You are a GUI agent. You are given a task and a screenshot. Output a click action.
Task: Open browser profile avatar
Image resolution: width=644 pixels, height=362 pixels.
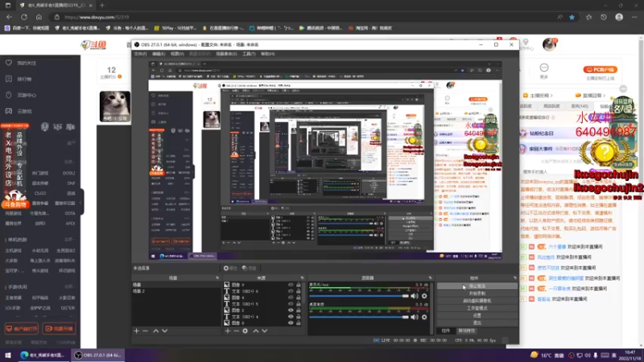coord(619,17)
